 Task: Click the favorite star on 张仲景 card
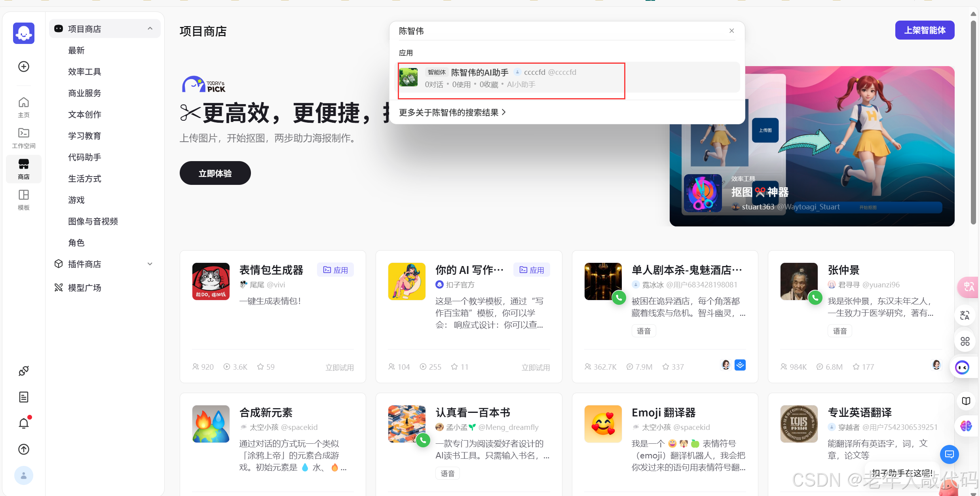point(856,367)
